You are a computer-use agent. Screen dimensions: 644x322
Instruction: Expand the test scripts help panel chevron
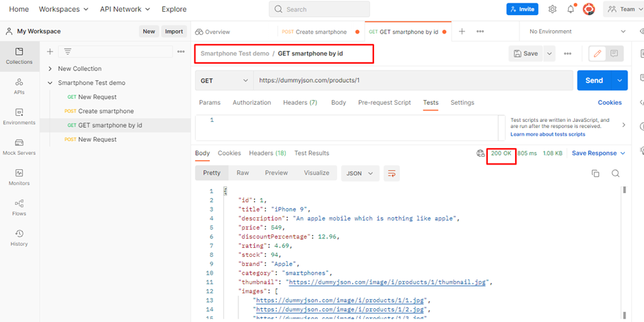[x=623, y=125]
